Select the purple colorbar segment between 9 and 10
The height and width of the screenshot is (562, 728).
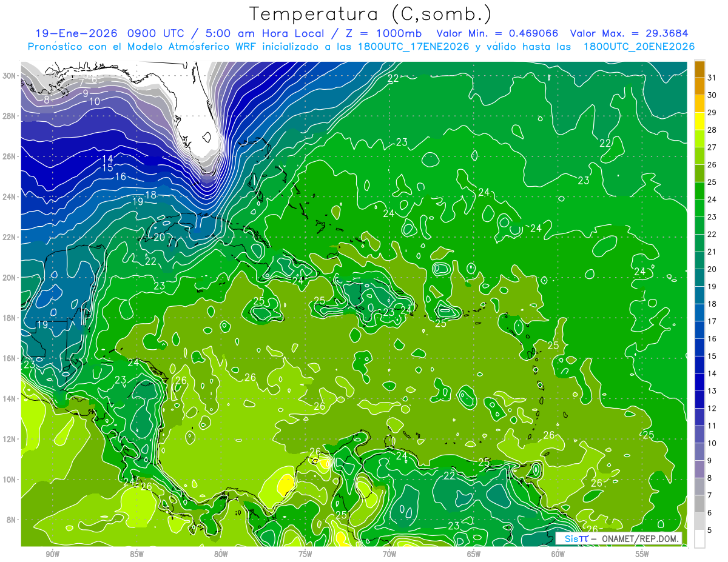pos(699,452)
